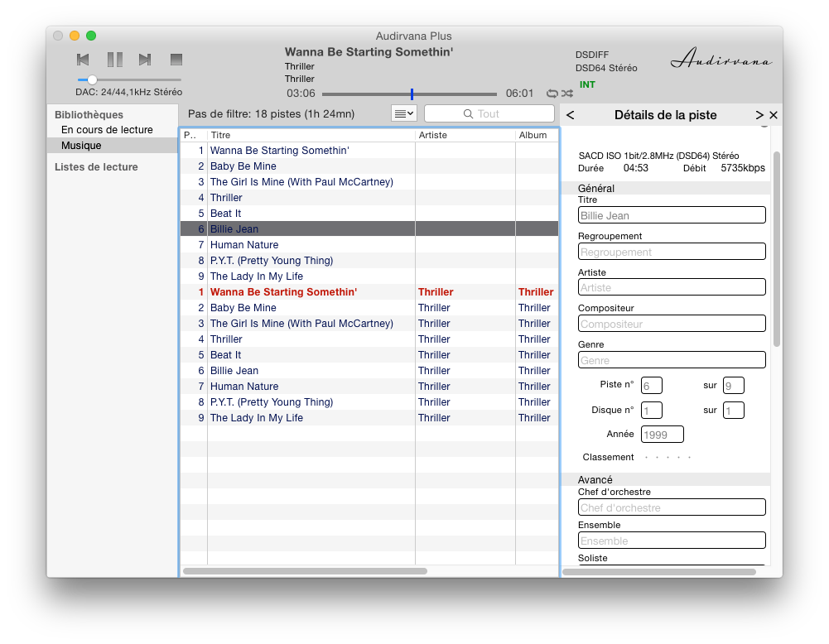The height and width of the screenshot is (644, 829).
Task: Click the green INT indicator
Action: [x=587, y=84]
